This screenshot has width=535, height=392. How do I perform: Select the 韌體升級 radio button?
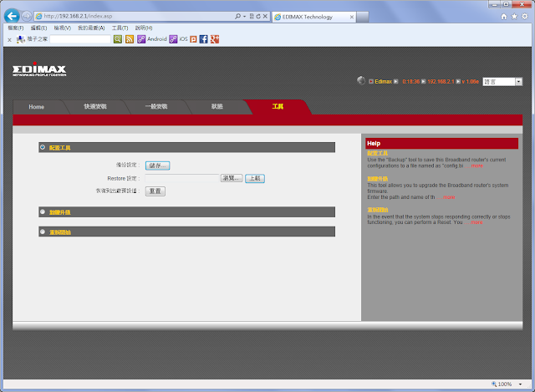(x=43, y=211)
